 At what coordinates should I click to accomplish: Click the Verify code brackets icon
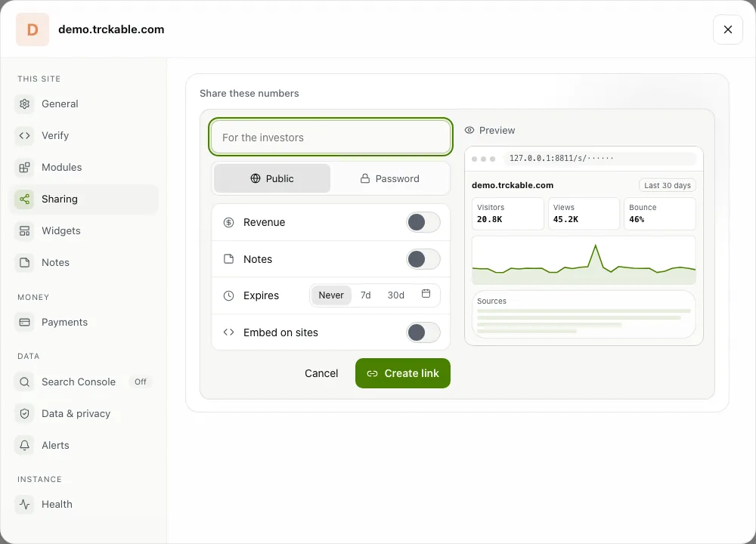click(x=25, y=135)
